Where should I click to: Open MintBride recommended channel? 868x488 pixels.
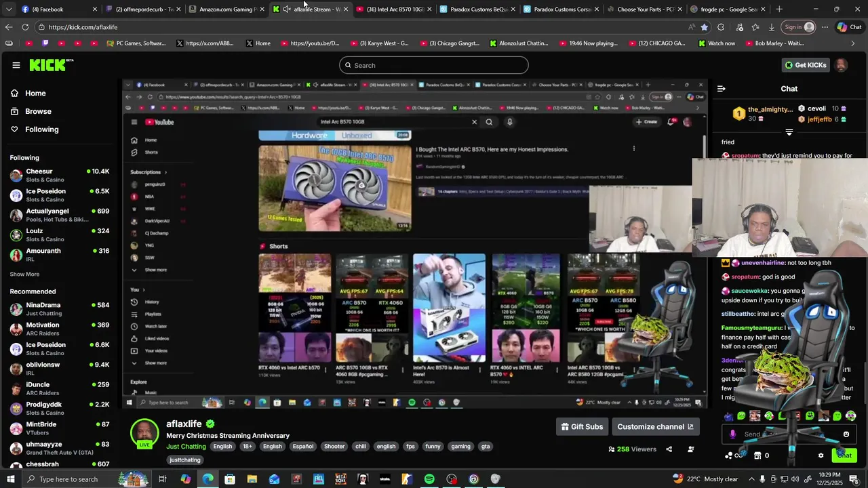click(x=60, y=428)
